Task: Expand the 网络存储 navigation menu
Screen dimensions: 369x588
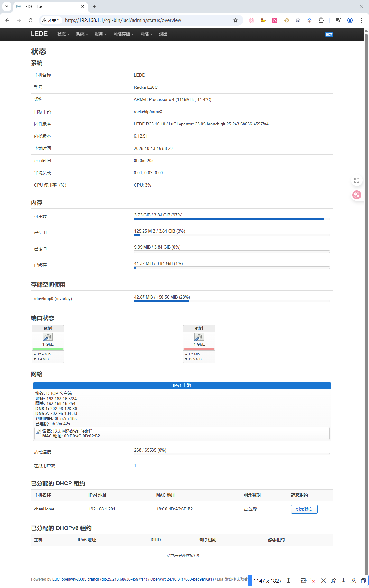Action: coord(123,34)
